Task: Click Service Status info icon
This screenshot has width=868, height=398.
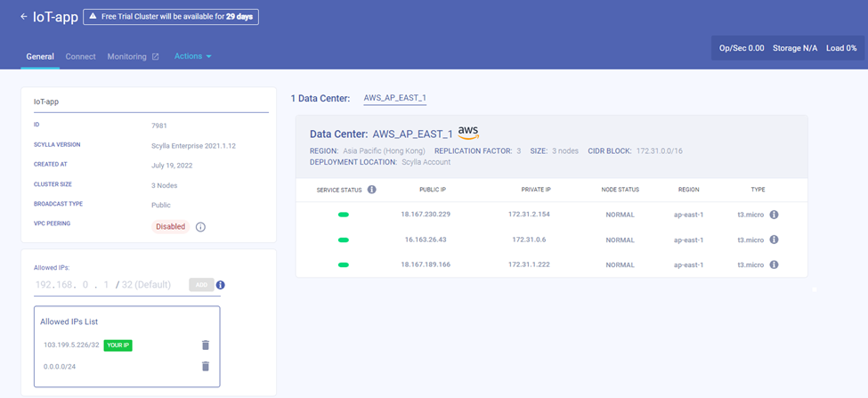Action: pyautogui.click(x=372, y=190)
